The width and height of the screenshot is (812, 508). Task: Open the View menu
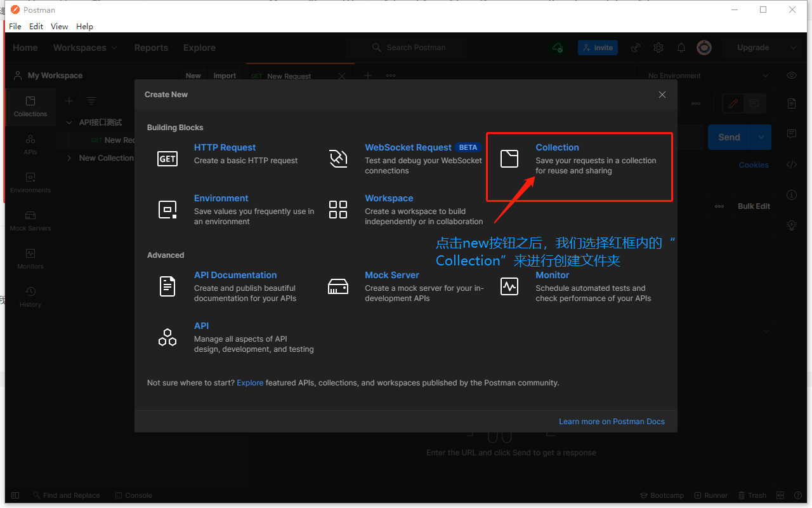pos(60,26)
